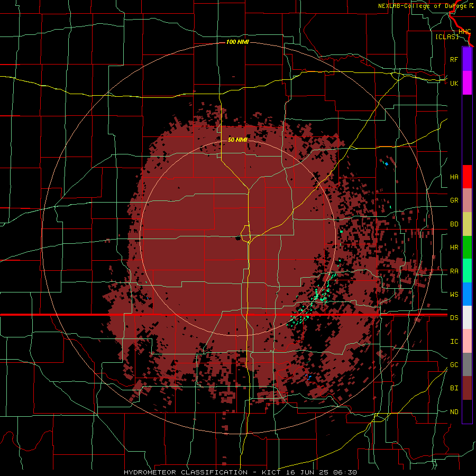Click the ND legend label

(x=454, y=412)
